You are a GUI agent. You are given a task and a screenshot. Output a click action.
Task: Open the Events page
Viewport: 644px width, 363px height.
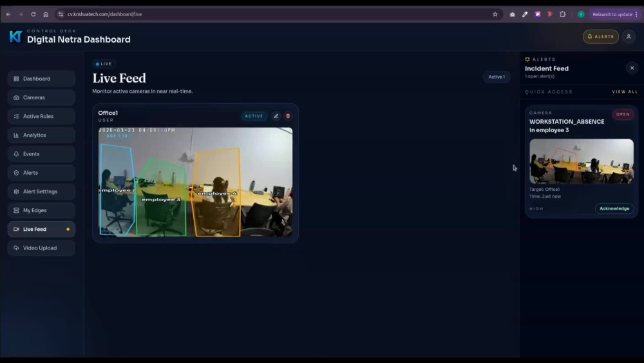click(x=41, y=153)
